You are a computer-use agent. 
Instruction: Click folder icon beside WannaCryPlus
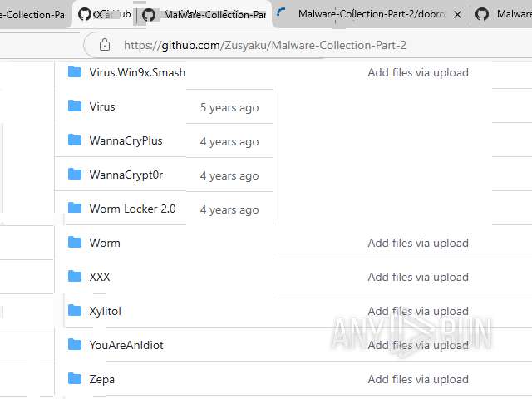point(75,140)
